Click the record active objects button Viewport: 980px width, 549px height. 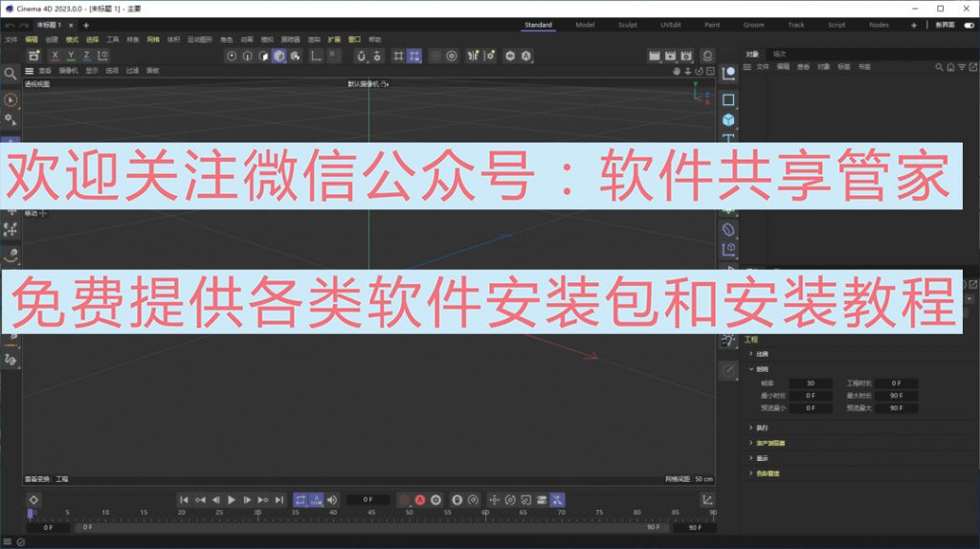[405, 499]
